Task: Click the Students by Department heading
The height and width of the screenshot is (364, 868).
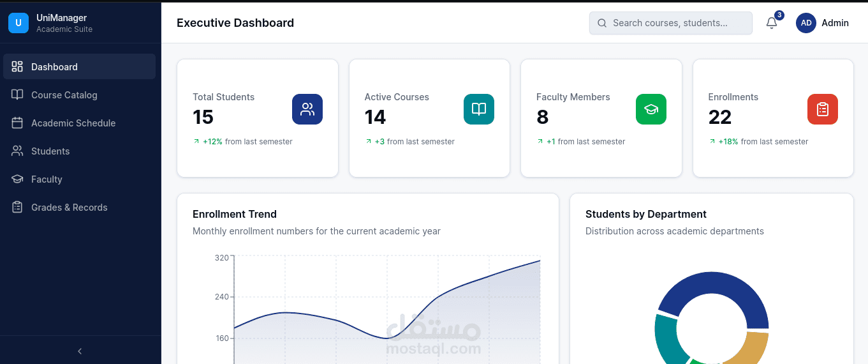Action: 646,214
